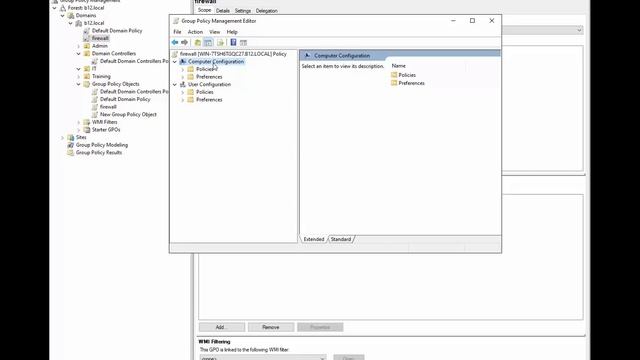The image size is (640, 360).
Task: Expand the WMI Filters node
Action: coord(79,122)
